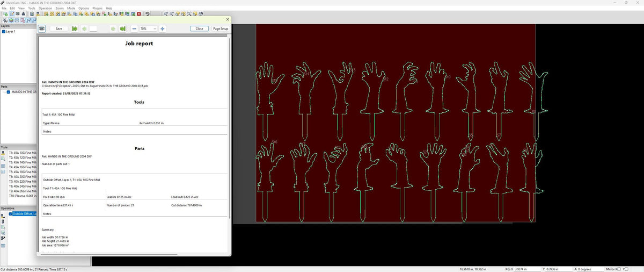This screenshot has height=272, width=644.
Task: Select tool T4: 45A 16G Fine Mild
Action: point(23,167)
